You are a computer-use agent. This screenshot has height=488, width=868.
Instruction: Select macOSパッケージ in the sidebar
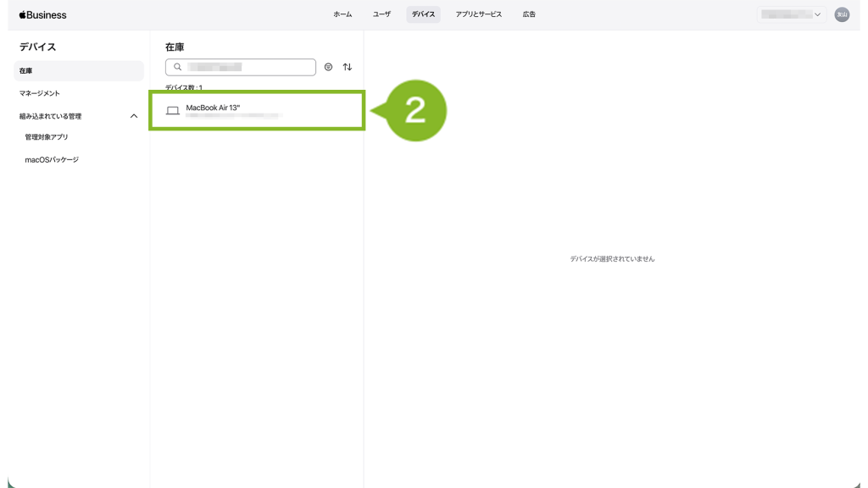tap(52, 159)
